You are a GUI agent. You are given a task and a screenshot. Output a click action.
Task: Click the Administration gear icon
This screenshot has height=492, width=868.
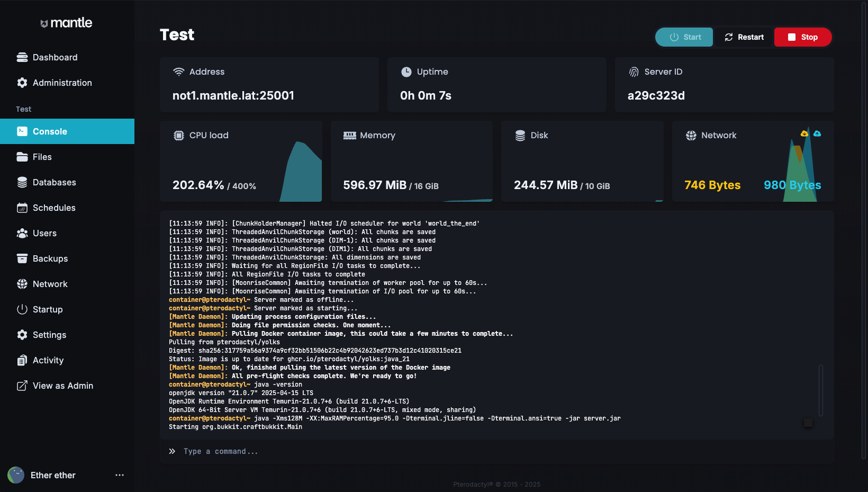(22, 83)
